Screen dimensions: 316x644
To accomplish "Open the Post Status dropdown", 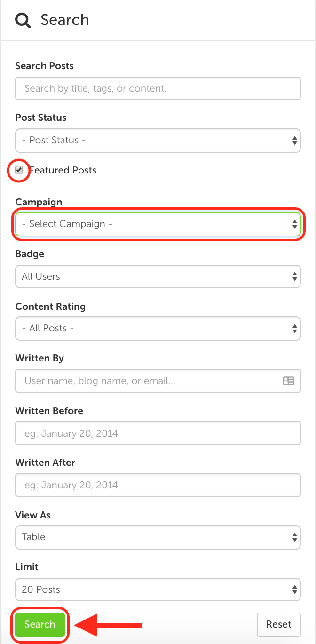I will 158,141.
